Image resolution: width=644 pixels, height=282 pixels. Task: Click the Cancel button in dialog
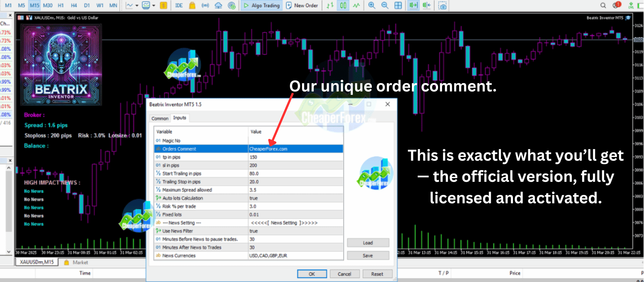click(344, 274)
